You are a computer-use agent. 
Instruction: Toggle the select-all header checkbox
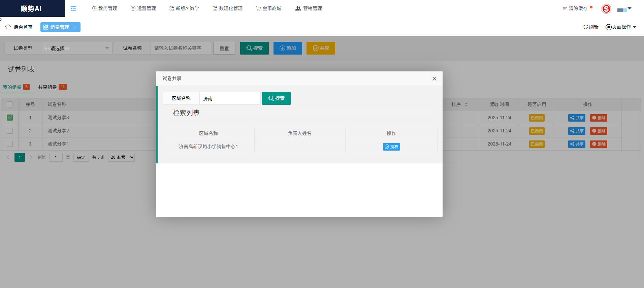click(10, 104)
